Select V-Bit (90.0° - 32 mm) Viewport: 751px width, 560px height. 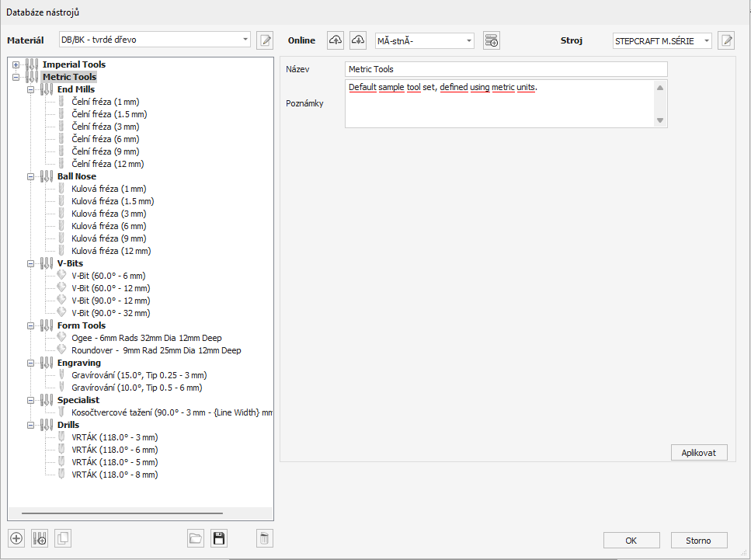(x=110, y=313)
